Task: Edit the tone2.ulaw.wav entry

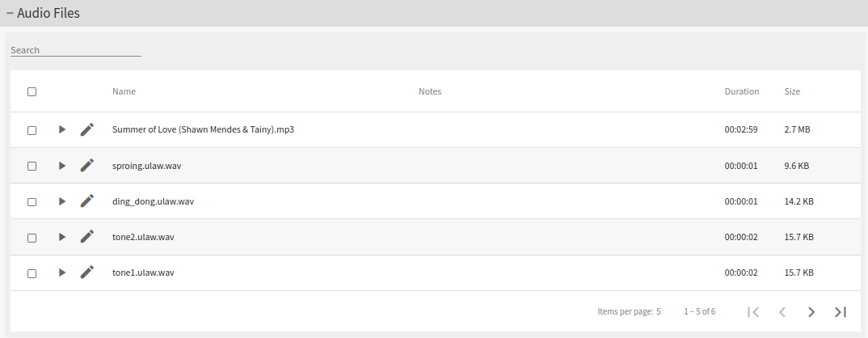Action: (x=87, y=237)
